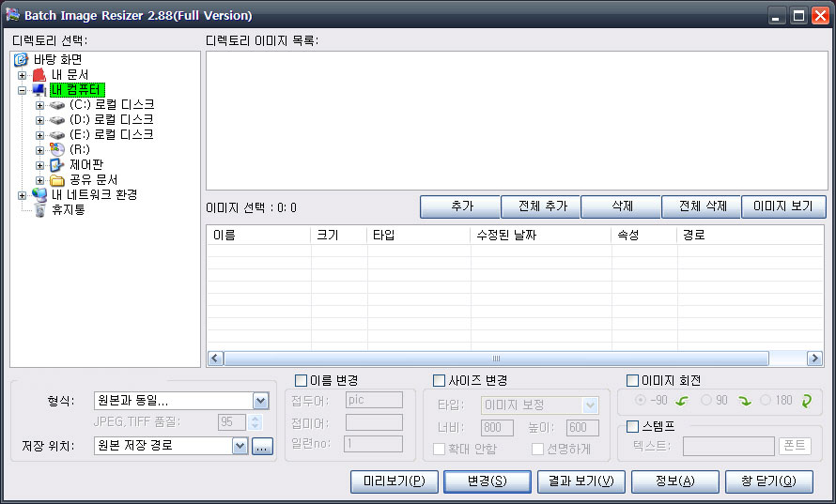Sort by the 크기 column header
836x504 pixels.
coord(338,235)
